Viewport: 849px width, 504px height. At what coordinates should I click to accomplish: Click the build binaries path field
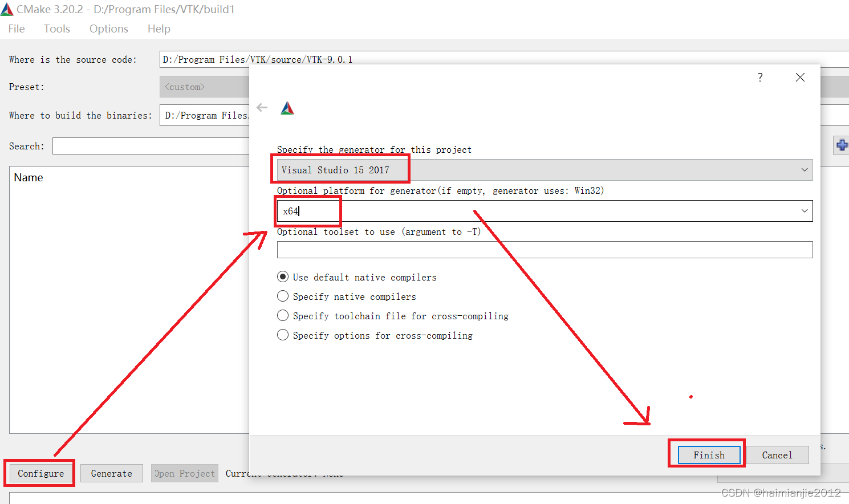click(205, 115)
